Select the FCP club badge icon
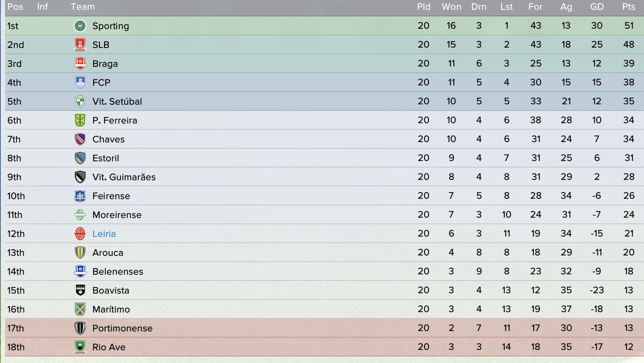This screenshot has height=363, width=644. (80, 82)
